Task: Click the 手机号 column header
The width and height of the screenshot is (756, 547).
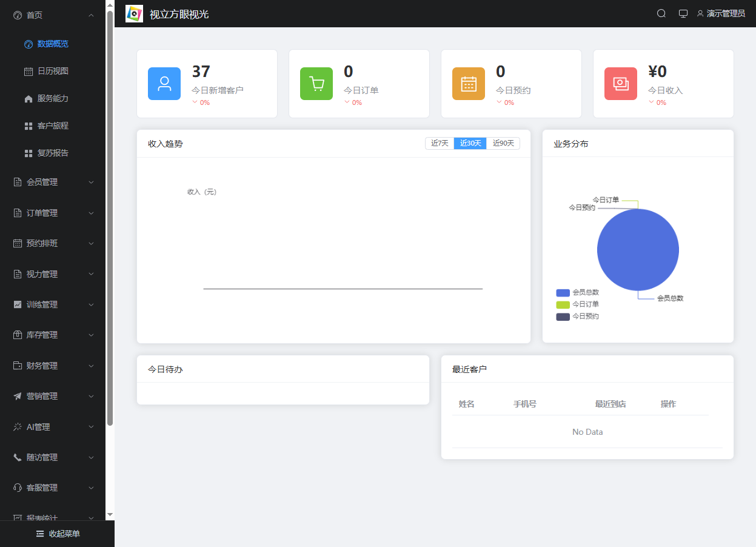Action: click(x=524, y=404)
